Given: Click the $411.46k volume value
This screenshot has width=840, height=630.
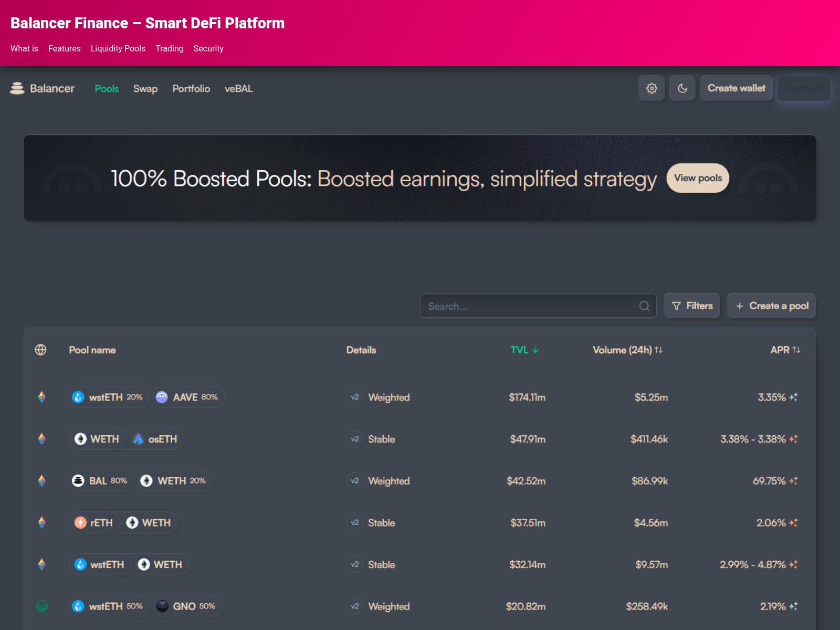Looking at the screenshot, I should (x=649, y=439).
